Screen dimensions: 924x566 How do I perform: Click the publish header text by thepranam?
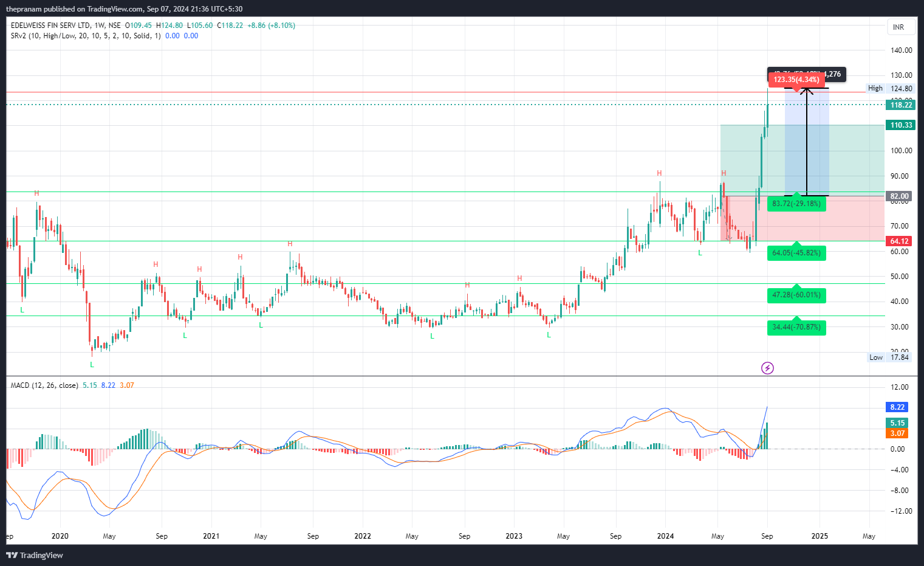pyautogui.click(x=125, y=9)
